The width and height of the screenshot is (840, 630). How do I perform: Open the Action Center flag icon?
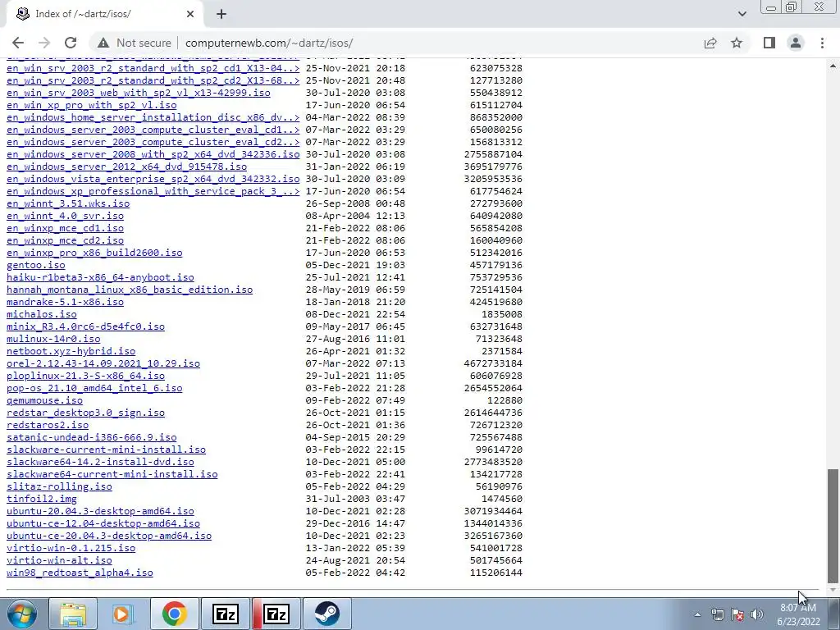click(x=737, y=614)
